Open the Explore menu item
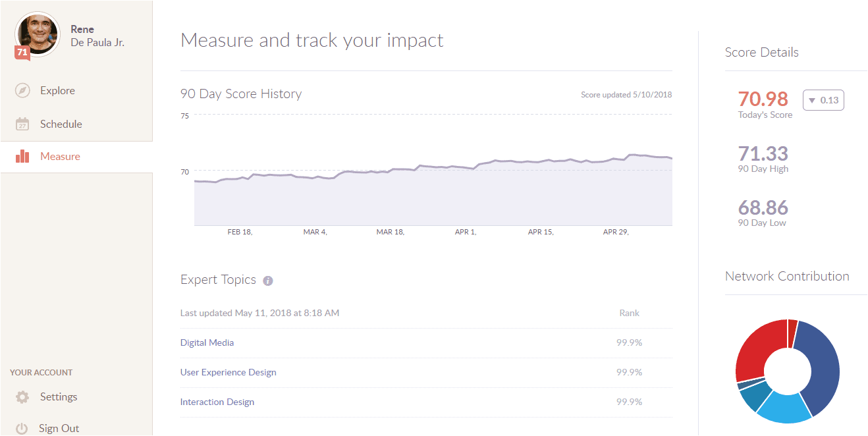Screen dimensions: 868x436 tap(57, 91)
